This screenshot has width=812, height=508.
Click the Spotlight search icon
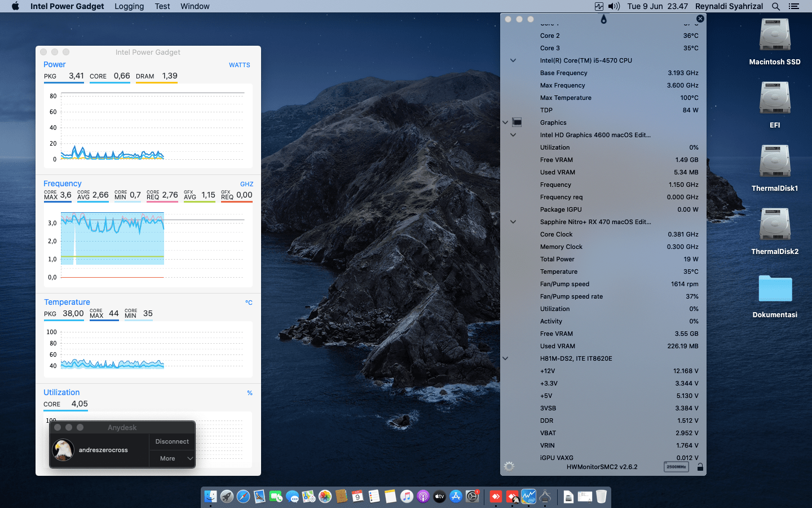[776, 6]
